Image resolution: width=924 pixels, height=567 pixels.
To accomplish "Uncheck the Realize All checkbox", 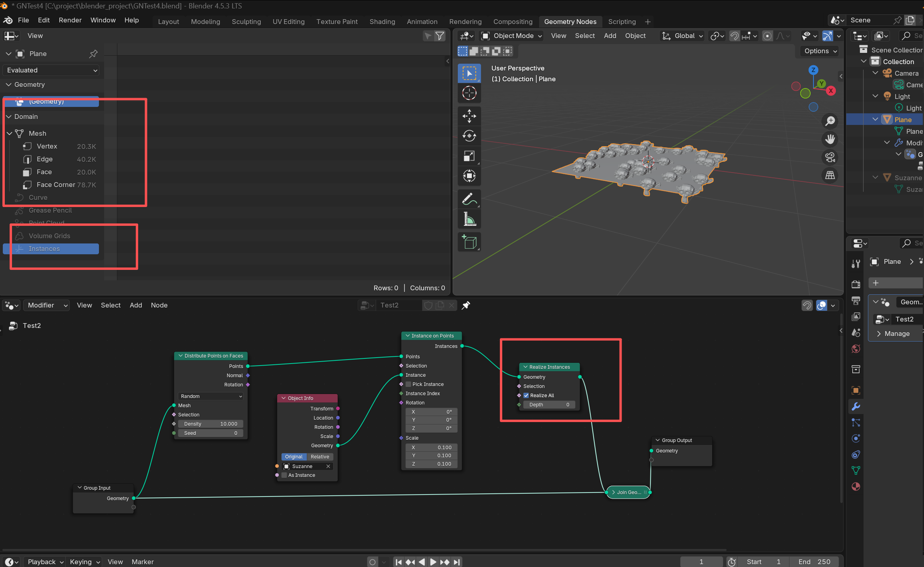I will (526, 396).
